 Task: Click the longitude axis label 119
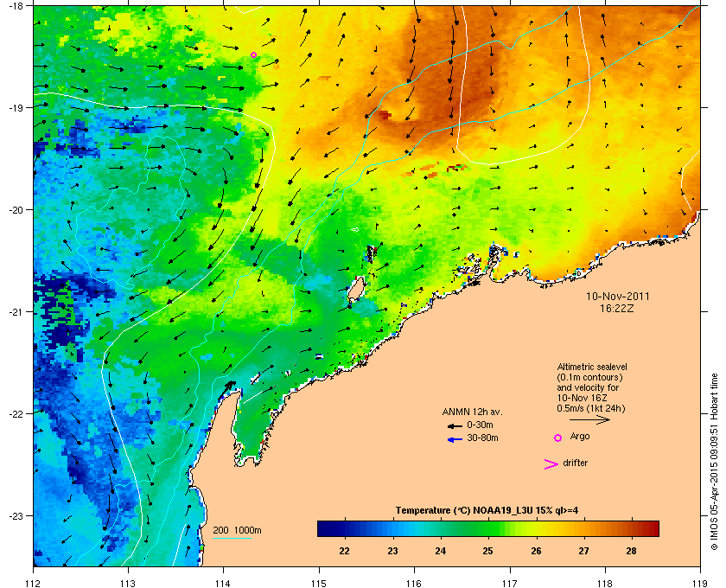coord(700,583)
